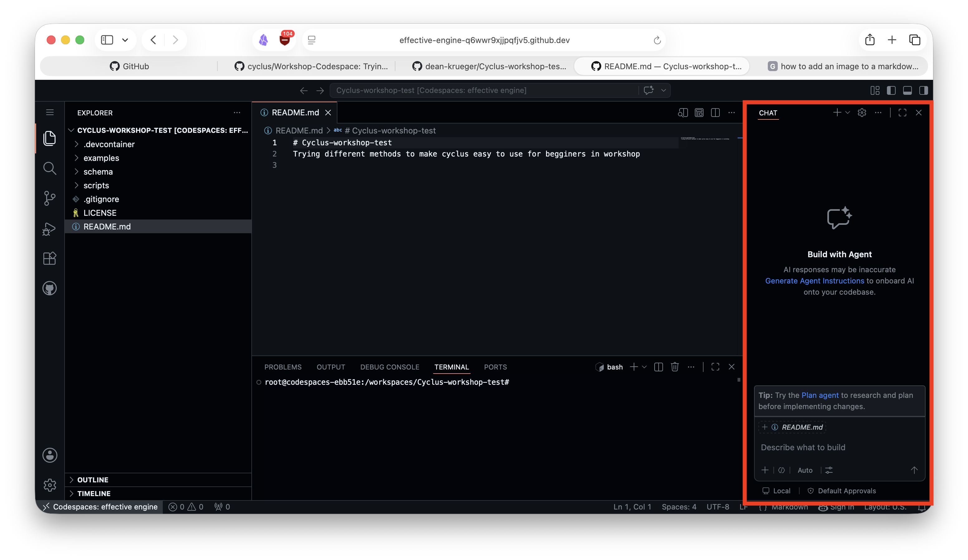Reload the page in the browser address bar

(657, 40)
